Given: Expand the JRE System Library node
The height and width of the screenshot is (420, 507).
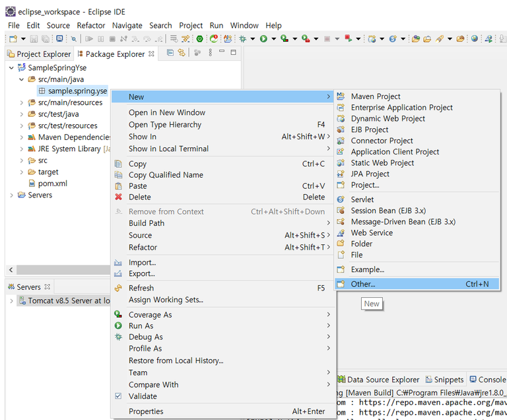Looking at the screenshot, I should click(22, 149).
